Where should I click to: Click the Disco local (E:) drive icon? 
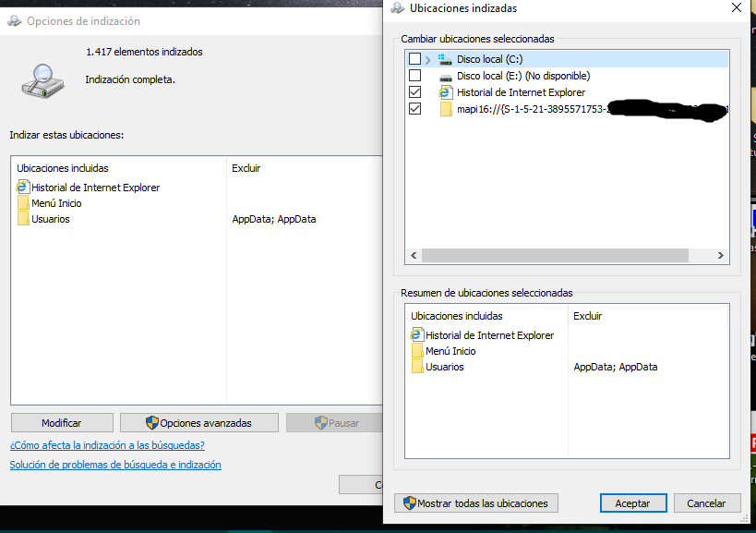coord(446,78)
